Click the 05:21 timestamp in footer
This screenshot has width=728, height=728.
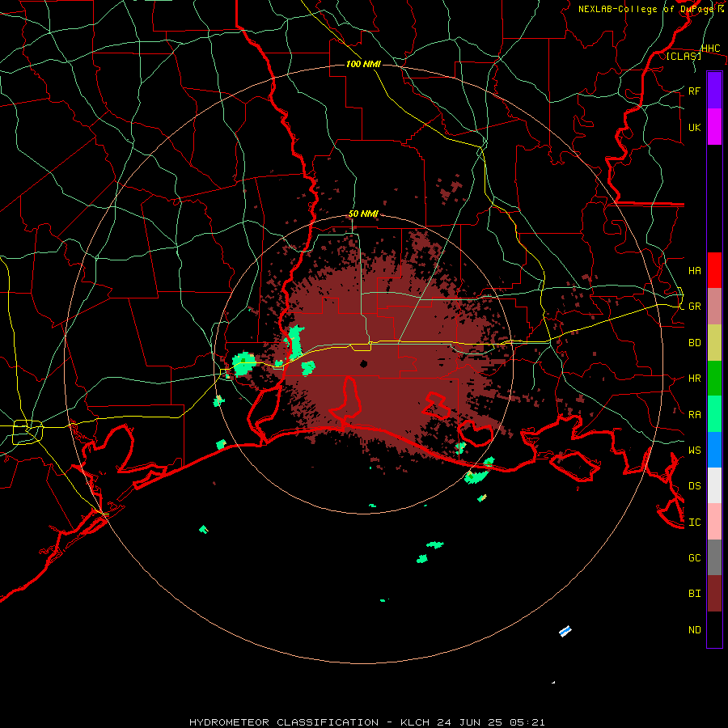(x=526, y=722)
